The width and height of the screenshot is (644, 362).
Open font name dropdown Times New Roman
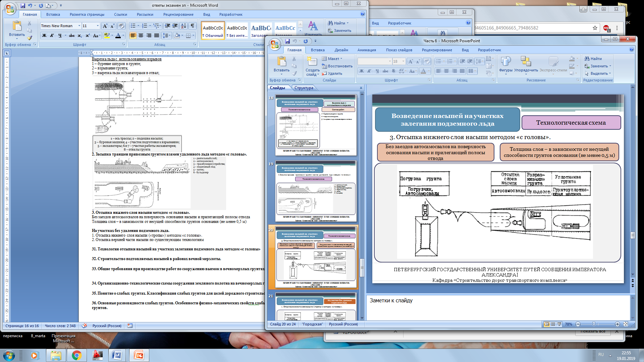click(79, 26)
